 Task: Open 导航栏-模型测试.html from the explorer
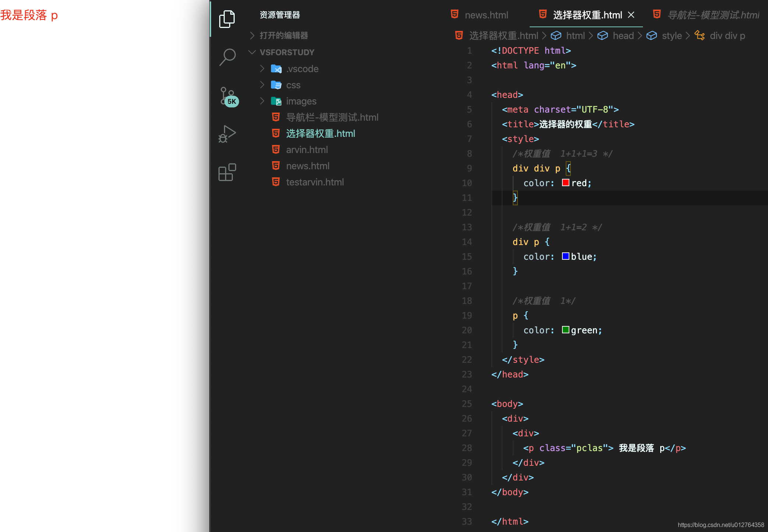point(332,117)
